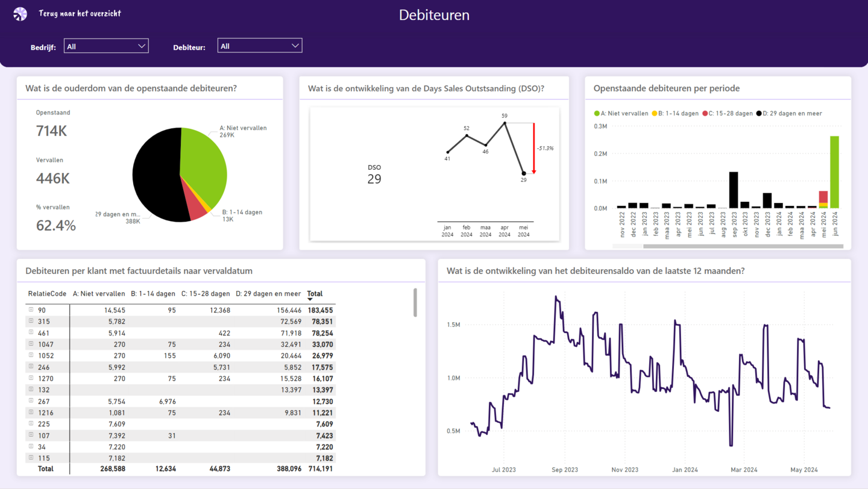Expand row for RelatieCode 315
Screen dimensions: 868x489
(x=31, y=322)
